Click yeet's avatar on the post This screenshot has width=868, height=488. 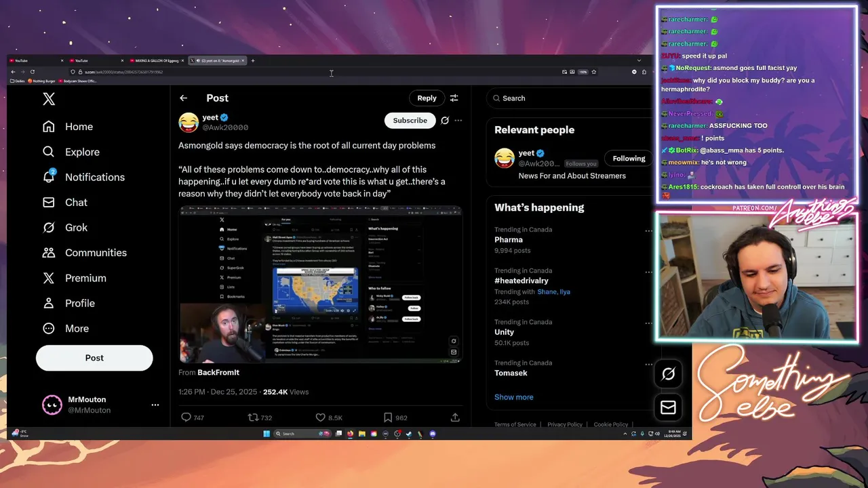pyautogui.click(x=189, y=122)
